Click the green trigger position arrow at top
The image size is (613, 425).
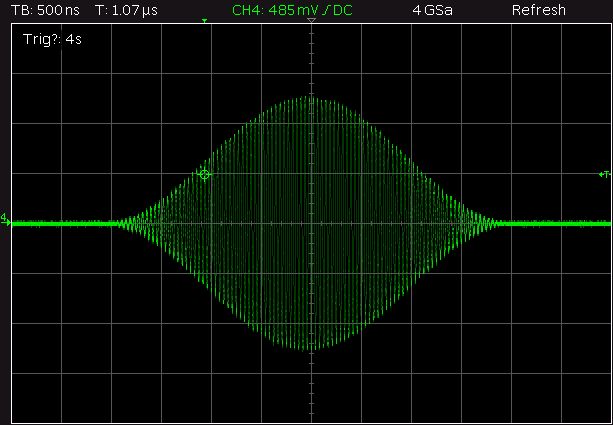click(x=205, y=21)
